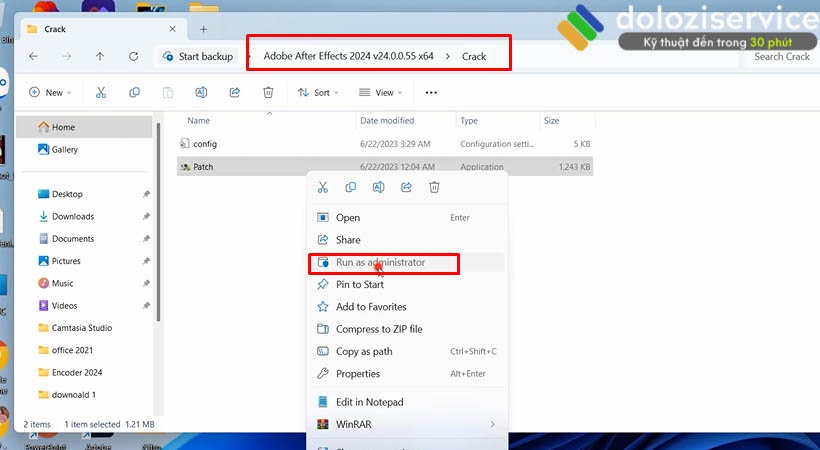Click the Search Crack field
Viewport: 820px width, 450px height.
(781, 57)
